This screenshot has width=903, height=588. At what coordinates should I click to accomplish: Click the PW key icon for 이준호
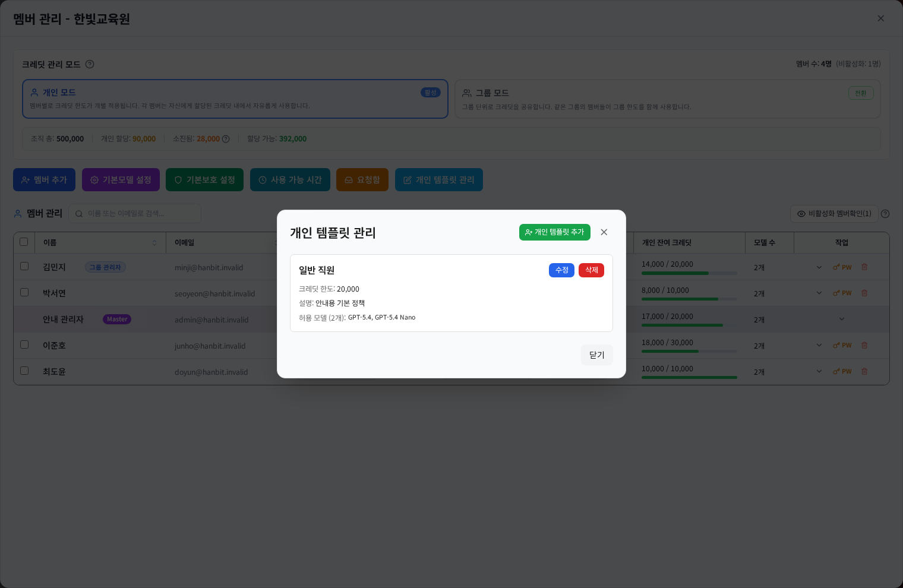pos(842,346)
